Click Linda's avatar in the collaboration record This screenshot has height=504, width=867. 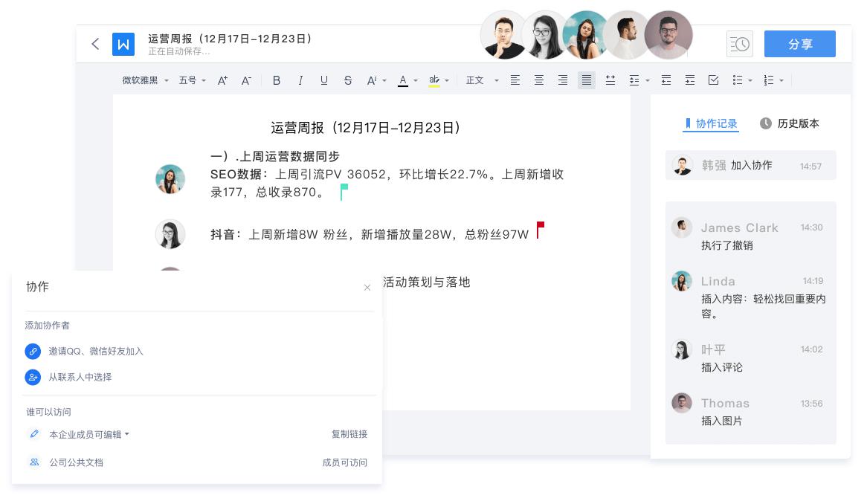(682, 281)
